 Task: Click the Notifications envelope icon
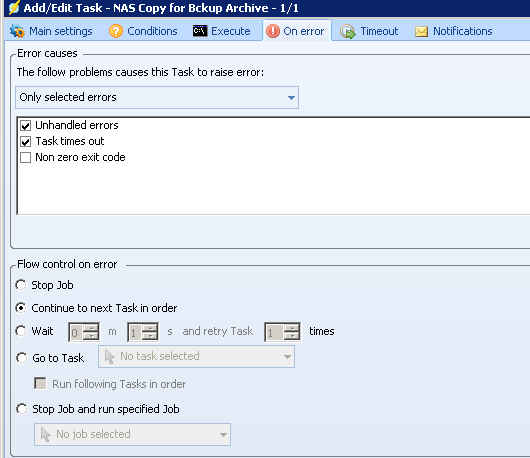421,31
